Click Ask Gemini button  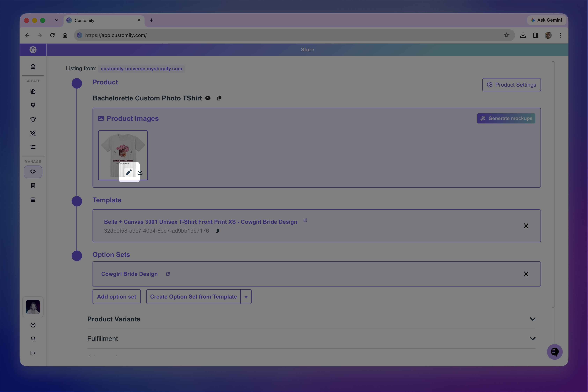coord(546,20)
